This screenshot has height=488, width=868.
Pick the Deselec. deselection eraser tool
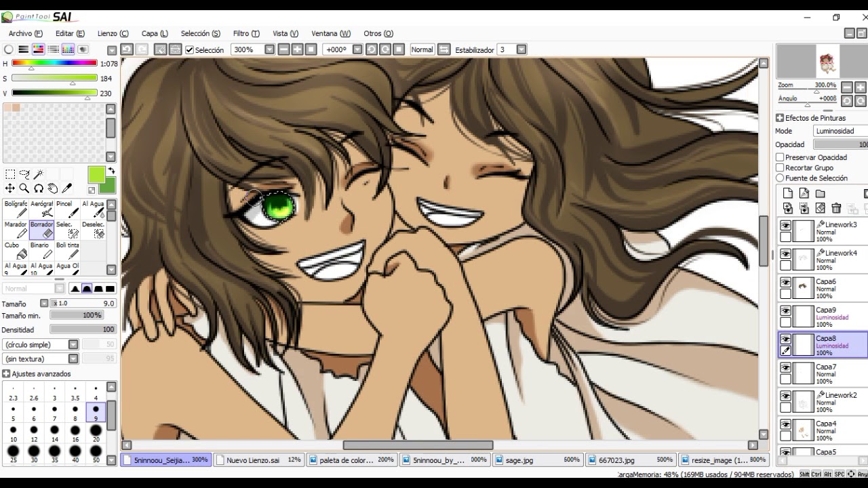point(93,230)
